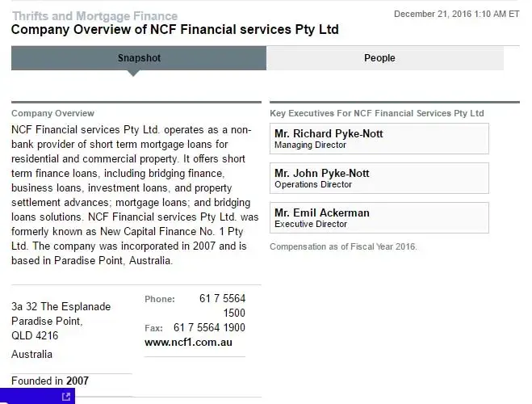Click the phone number 61 7 5564 1500
Screen dimensions: 532x404
pos(222,305)
